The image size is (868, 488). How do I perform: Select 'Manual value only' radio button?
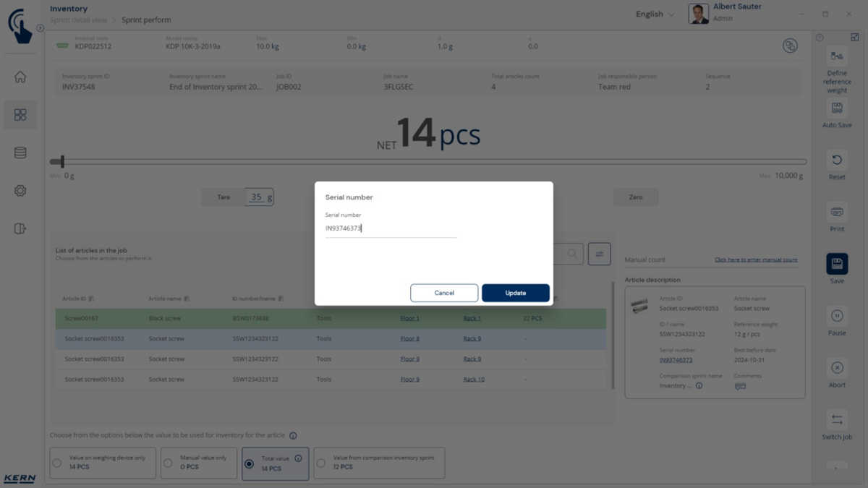click(168, 463)
